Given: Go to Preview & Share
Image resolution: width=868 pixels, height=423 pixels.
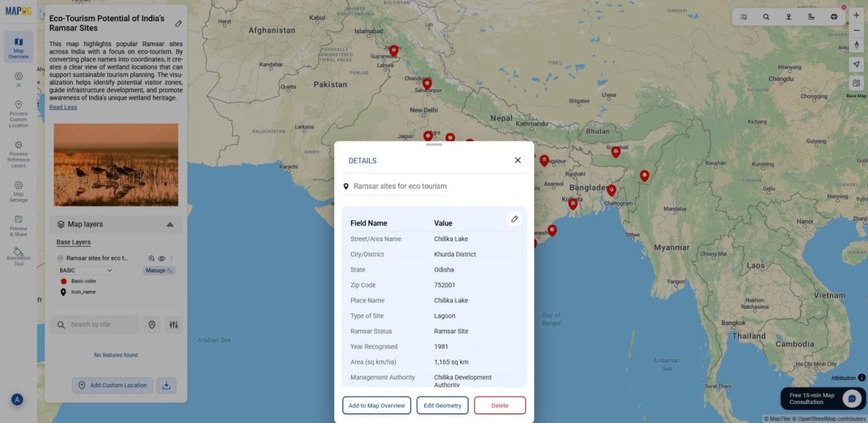Looking at the screenshot, I should [x=18, y=226].
